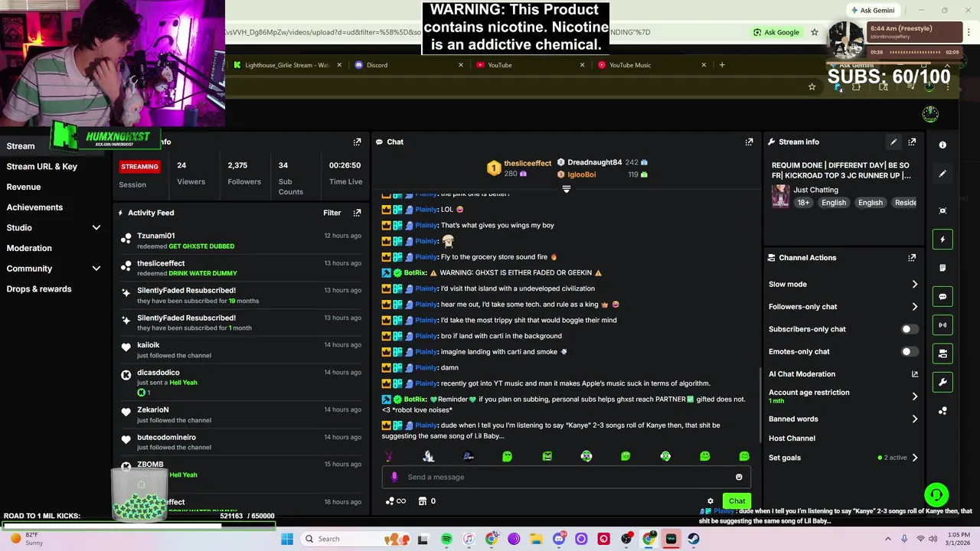This screenshot has height=551, width=980.
Task: Click SilentlyFaded resubscribed 19 months entry
Action: point(240,295)
